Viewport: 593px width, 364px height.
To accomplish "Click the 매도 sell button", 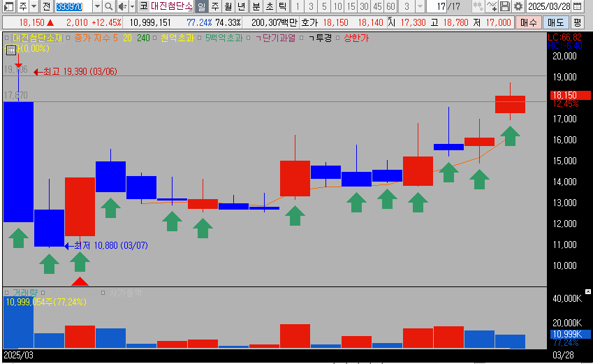I will [x=555, y=22].
